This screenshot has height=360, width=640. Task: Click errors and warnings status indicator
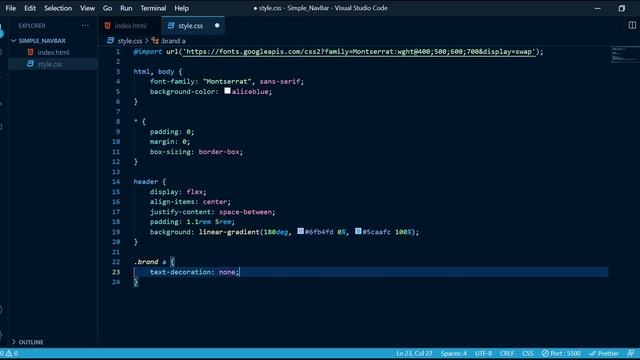coord(9,353)
